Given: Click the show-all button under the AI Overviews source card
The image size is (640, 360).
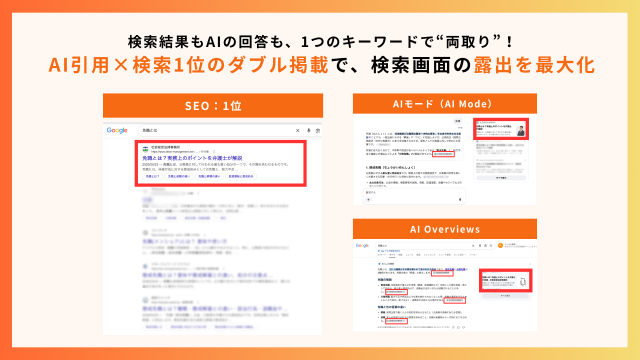Looking at the screenshot, I should (506, 296).
